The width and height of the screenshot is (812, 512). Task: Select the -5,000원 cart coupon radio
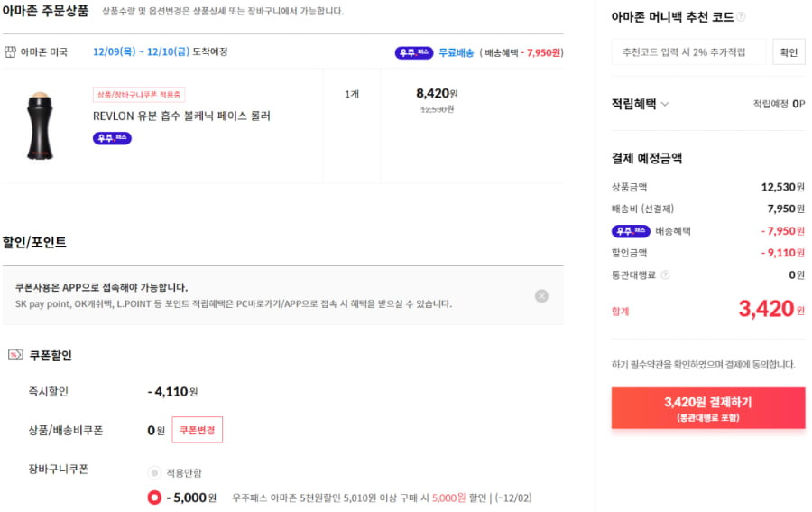tap(154, 498)
